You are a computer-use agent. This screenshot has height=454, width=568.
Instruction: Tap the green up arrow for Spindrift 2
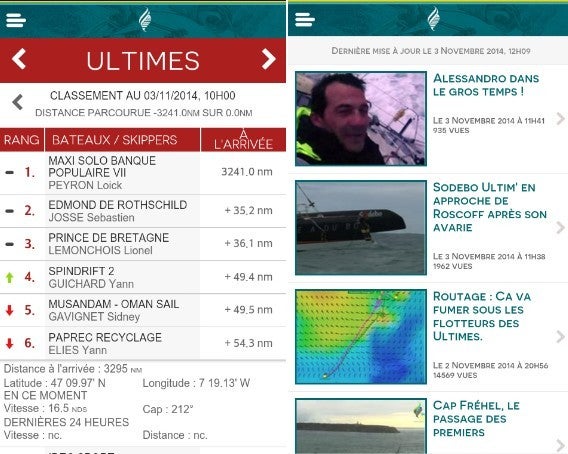coord(10,278)
